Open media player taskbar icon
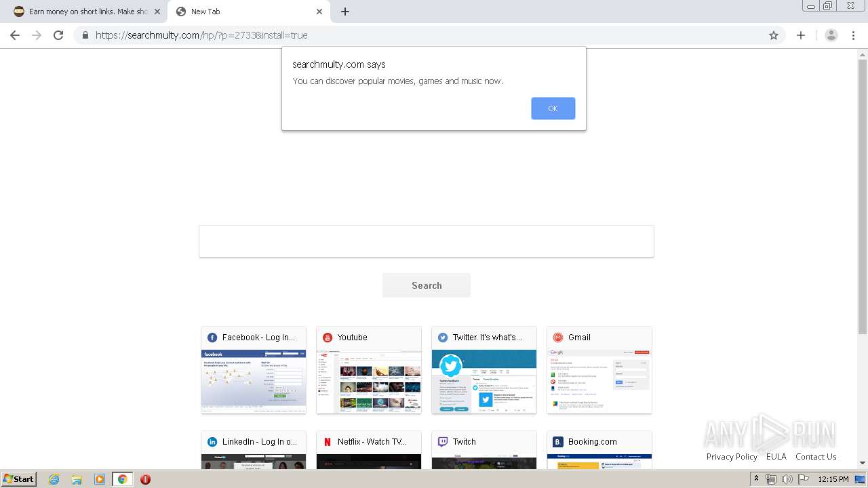 click(100, 479)
